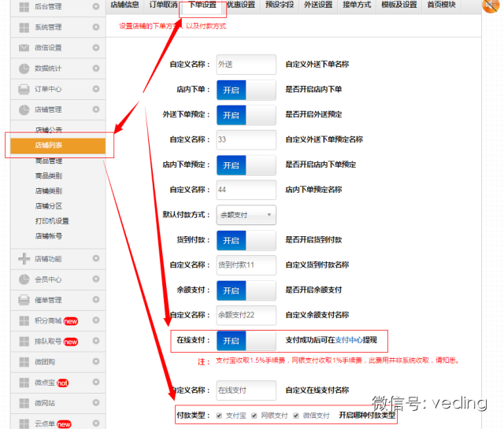504x429 pixels.
Task: Open 店铺类别 in the sidebar
Action: pyautogui.click(x=49, y=190)
